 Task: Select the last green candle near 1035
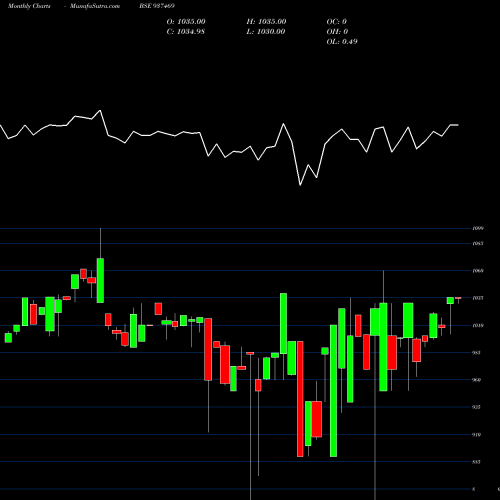(450, 300)
